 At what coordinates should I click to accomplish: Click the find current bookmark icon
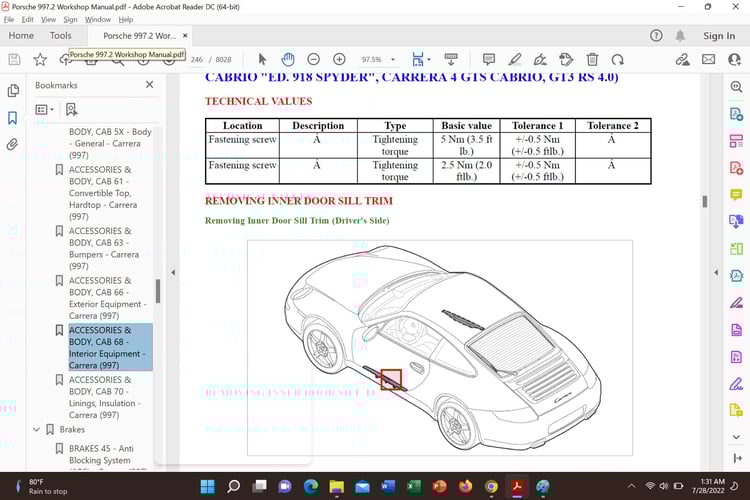(x=71, y=110)
